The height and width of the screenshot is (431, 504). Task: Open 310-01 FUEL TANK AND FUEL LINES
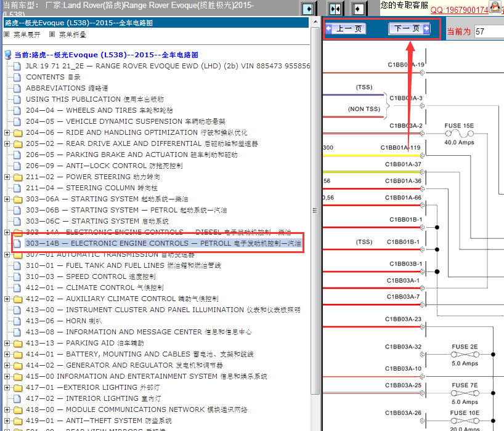click(x=123, y=265)
